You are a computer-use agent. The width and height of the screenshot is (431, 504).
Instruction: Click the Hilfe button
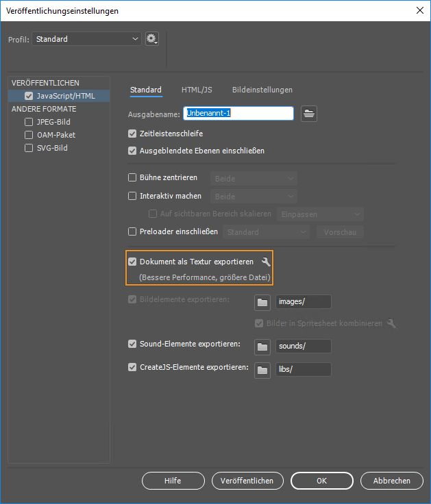(x=173, y=481)
